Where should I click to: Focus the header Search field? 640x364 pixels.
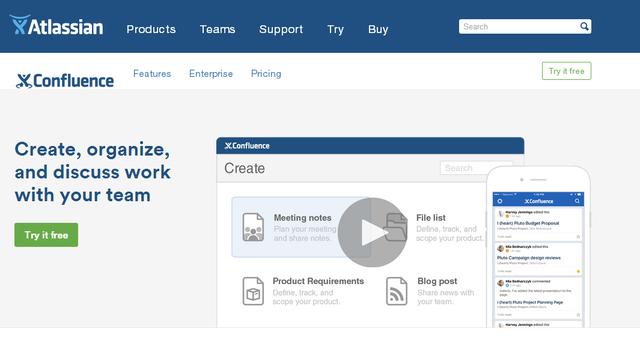(518, 27)
